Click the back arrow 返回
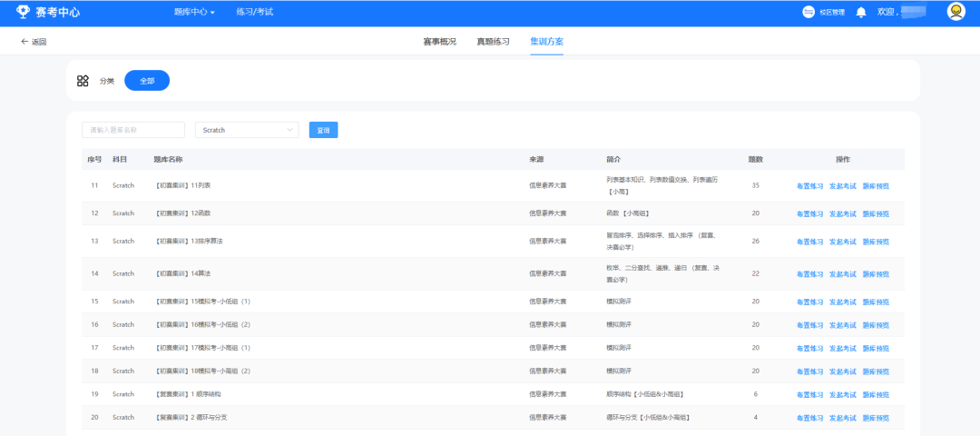The image size is (980, 436). (34, 42)
